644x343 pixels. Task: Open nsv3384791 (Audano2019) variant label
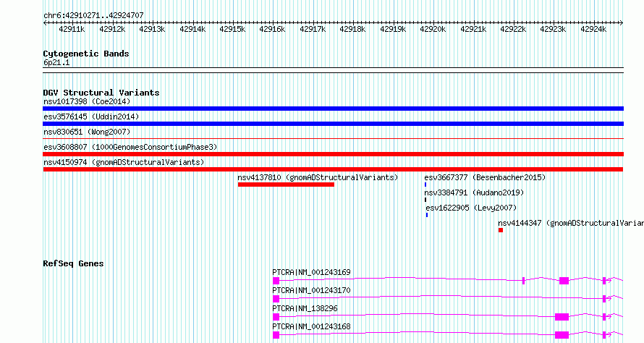[475, 192]
